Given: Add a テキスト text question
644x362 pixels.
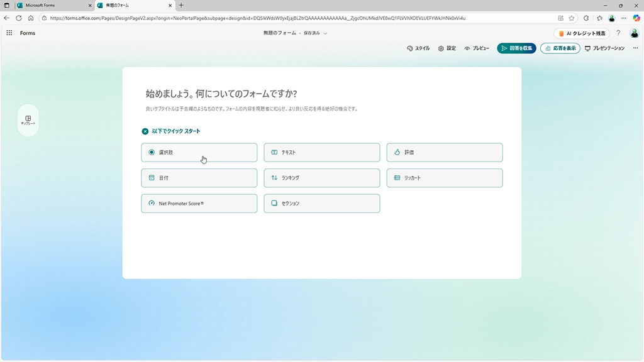Looking at the screenshot, I should (321, 152).
